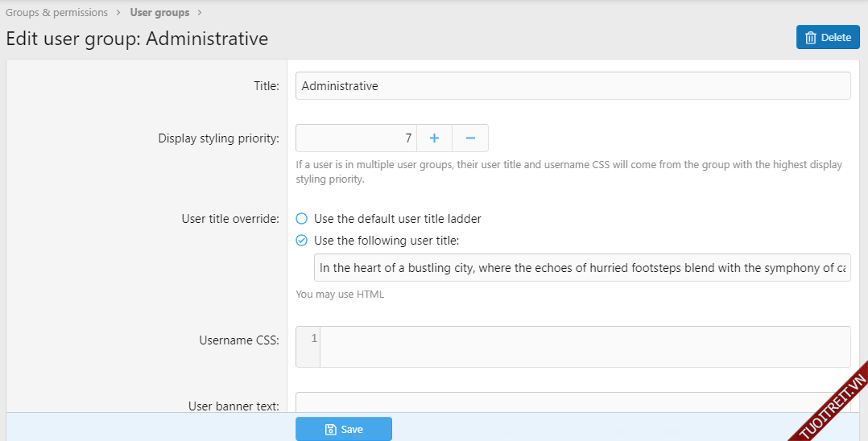
Task: Click the floppy disk icon on Save
Action: click(330, 430)
